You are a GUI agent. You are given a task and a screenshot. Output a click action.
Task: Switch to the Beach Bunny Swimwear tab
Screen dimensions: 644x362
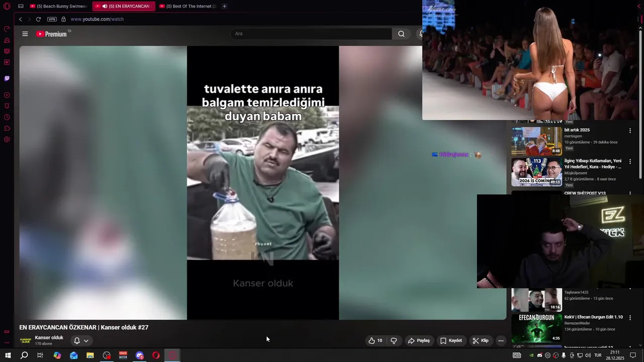[x=58, y=6]
